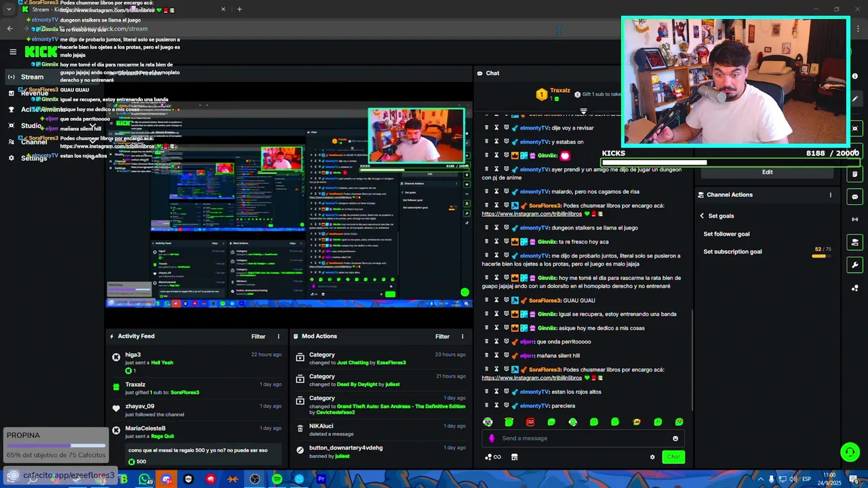Click the camera channel actions rail icon
This screenshot has height=488, width=868.
point(855,242)
